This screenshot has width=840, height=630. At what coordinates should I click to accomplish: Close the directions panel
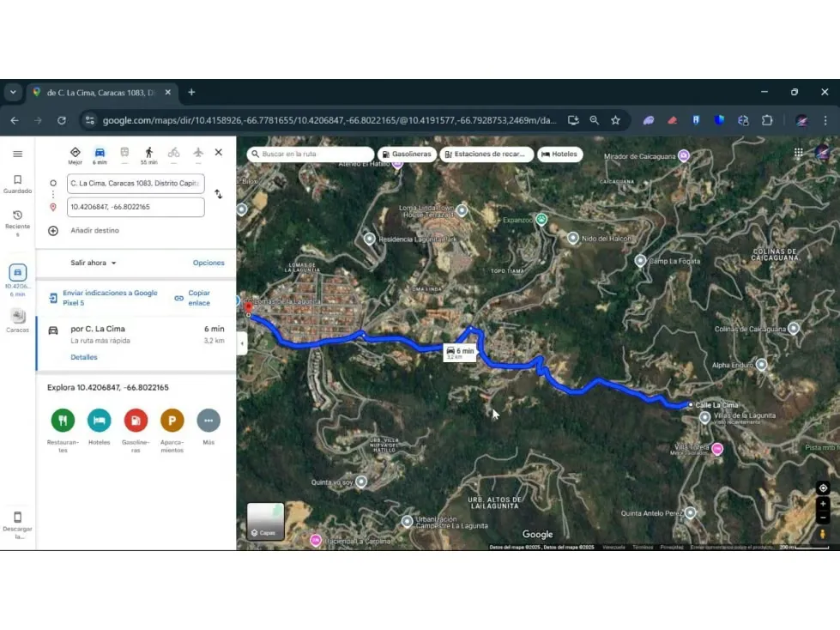[219, 152]
